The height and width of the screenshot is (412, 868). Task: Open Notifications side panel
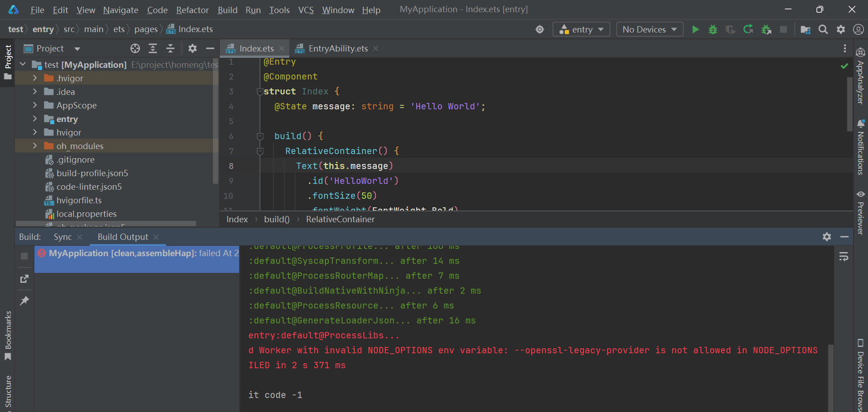[860, 147]
